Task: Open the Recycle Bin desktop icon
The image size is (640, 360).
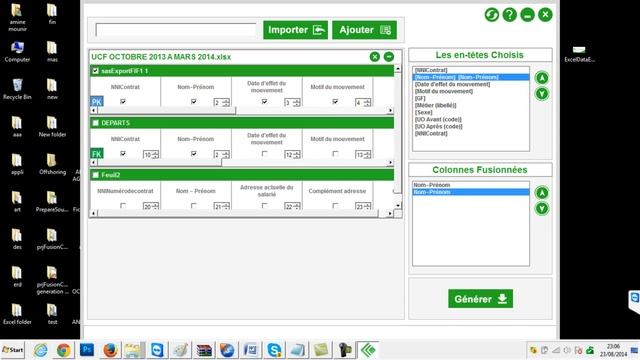Action: [x=17, y=89]
